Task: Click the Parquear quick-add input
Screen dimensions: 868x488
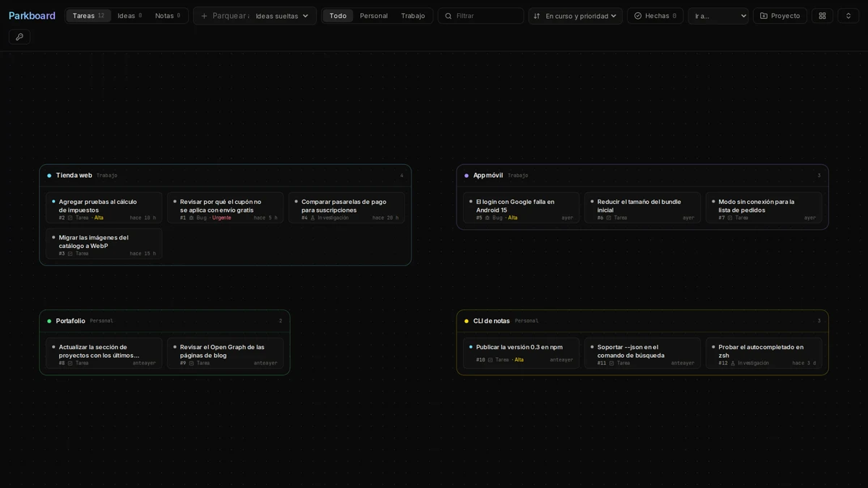Action: 230,16
